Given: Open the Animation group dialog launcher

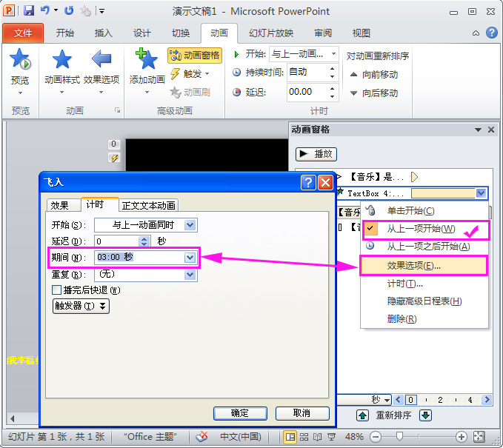Looking at the screenshot, I should (x=117, y=110).
